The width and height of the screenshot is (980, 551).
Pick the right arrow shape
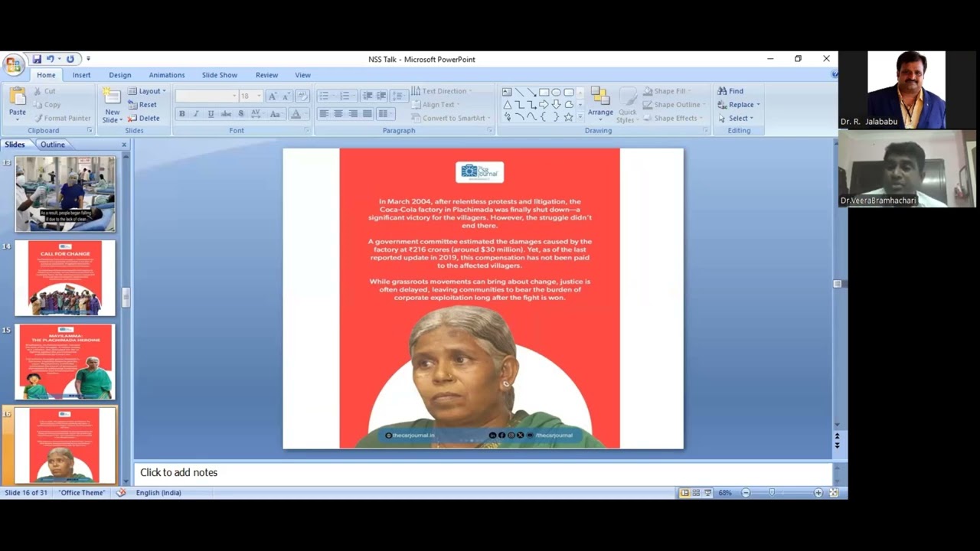[x=544, y=105]
